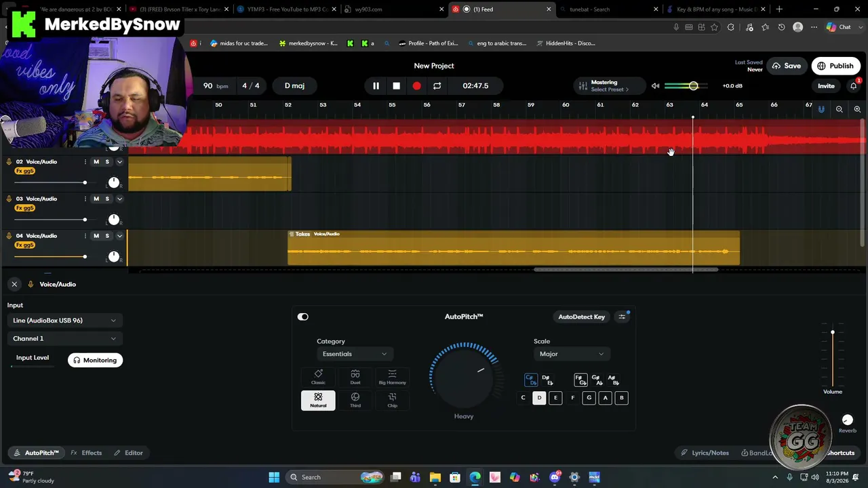Toggle the loop cycle button
The height and width of the screenshot is (488, 868).
(x=437, y=86)
